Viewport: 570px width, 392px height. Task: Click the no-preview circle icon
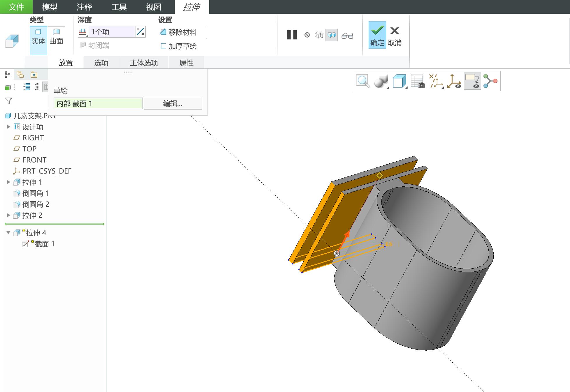click(x=307, y=35)
